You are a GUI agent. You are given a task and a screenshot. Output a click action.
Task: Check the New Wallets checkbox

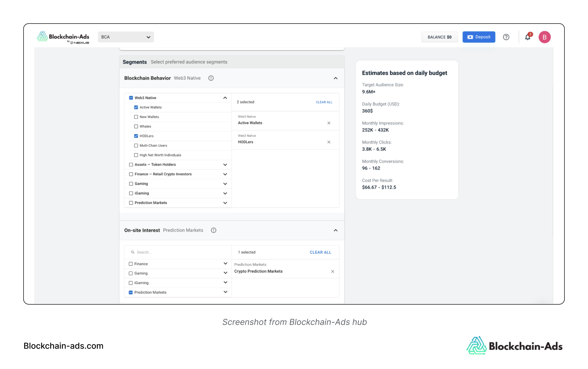(x=136, y=117)
